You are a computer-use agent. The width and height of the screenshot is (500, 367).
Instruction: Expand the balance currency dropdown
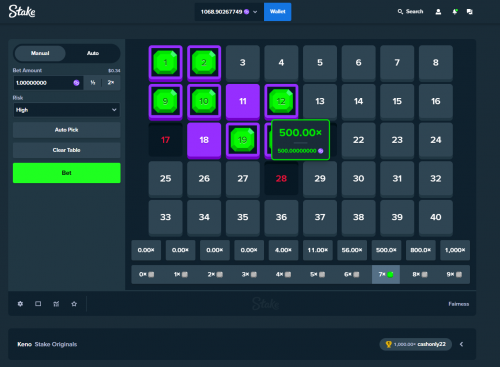point(255,12)
